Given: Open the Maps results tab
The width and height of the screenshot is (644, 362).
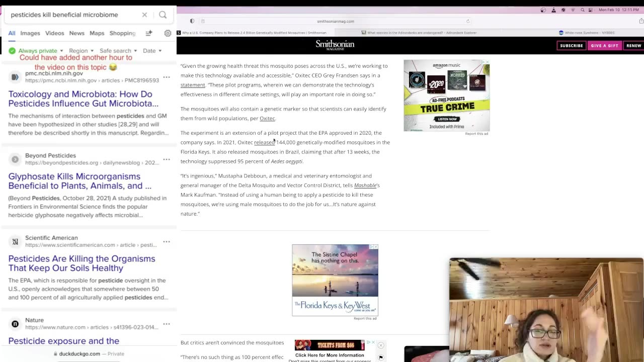Looking at the screenshot, I should tap(97, 33).
